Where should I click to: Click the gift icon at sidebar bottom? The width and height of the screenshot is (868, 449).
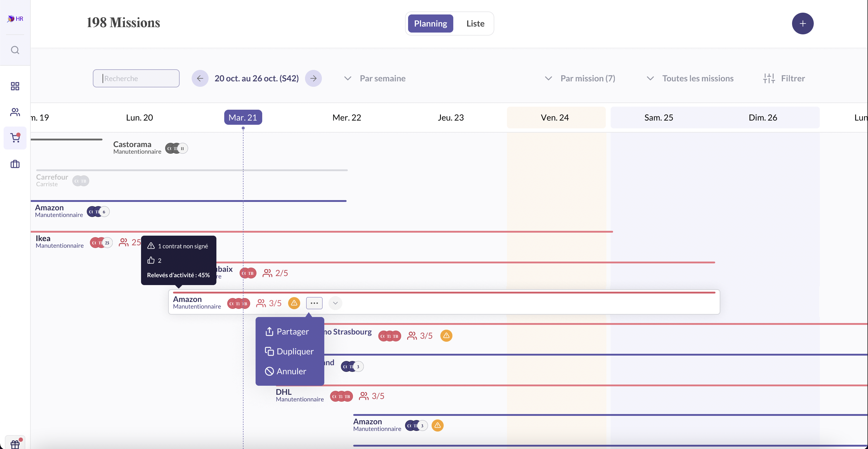(x=15, y=444)
